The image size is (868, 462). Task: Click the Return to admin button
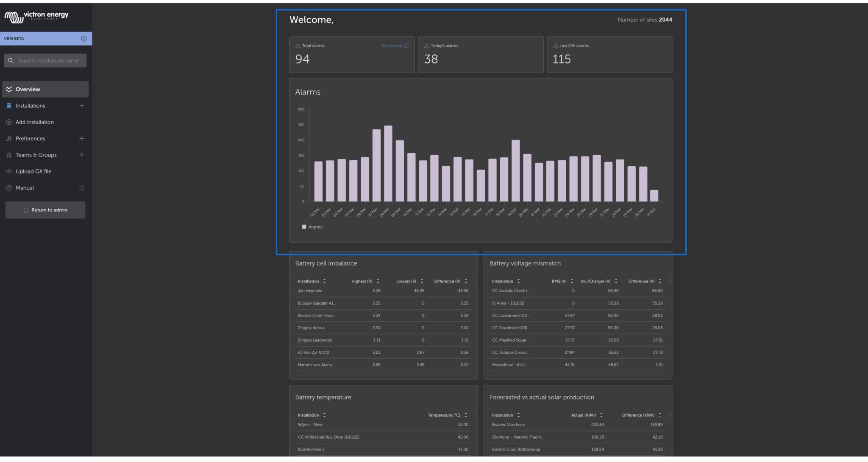click(45, 210)
